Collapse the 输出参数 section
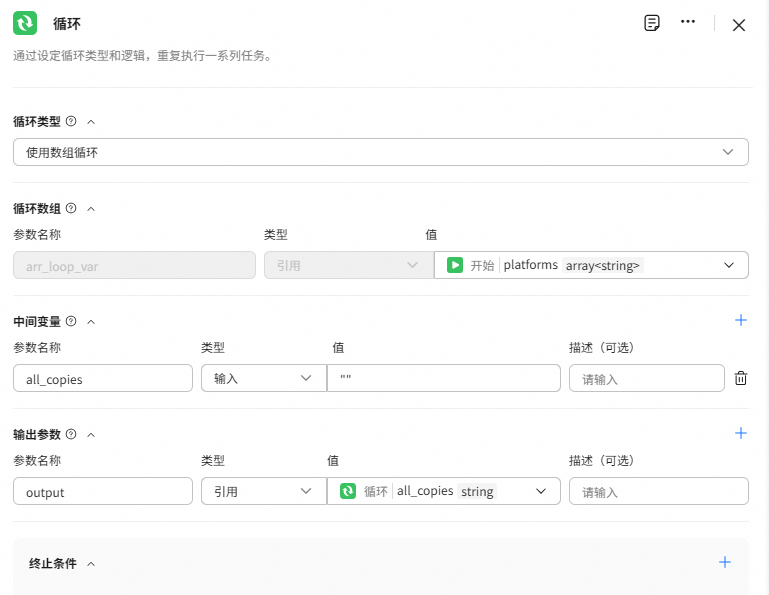Image resolution: width=769 pixels, height=595 pixels. (x=91, y=435)
